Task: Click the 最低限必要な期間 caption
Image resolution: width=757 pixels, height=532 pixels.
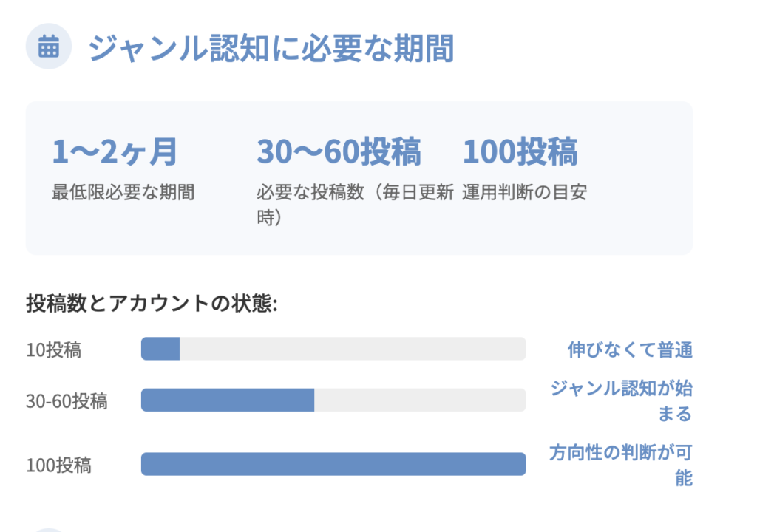Action: pyautogui.click(x=123, y=193)
